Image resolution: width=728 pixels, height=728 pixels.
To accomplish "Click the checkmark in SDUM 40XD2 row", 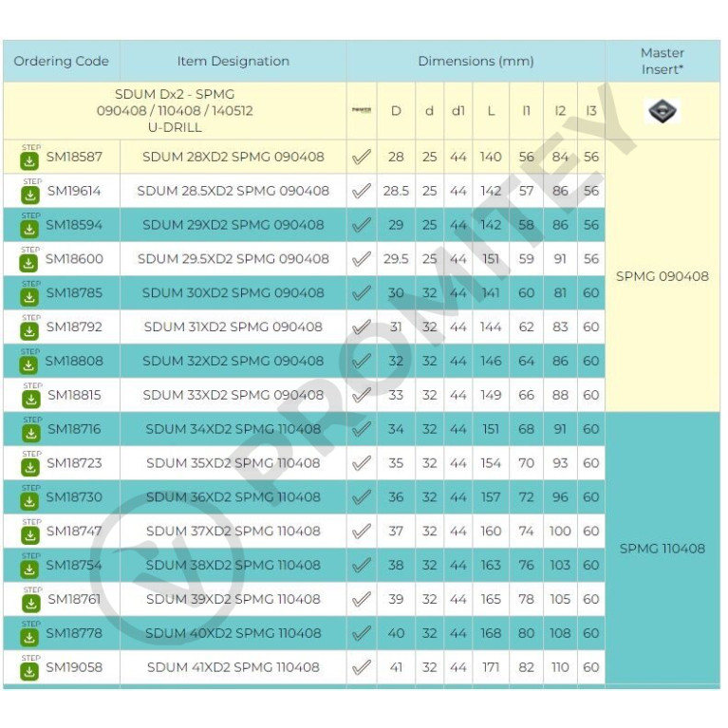I will click(x=362, y=633).
